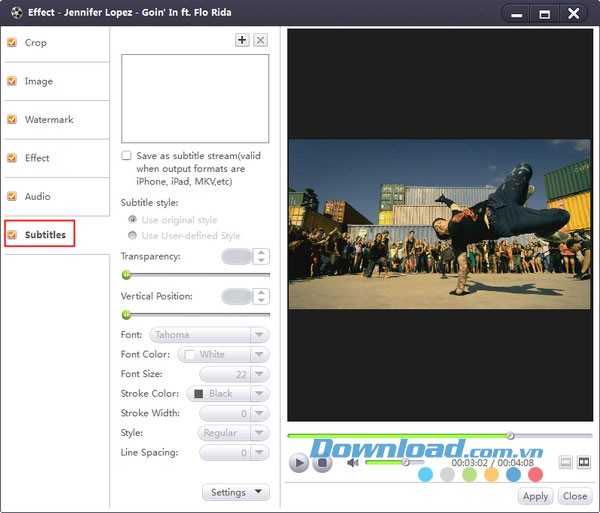
Task: Click the video seek bar handle
Action: (510, 435)
